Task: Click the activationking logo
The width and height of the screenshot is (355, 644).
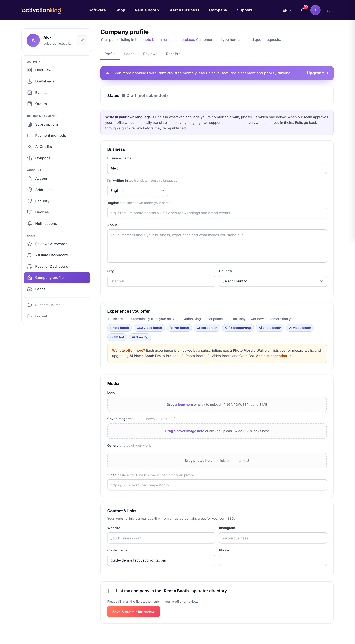Action: tap(41, 10)
